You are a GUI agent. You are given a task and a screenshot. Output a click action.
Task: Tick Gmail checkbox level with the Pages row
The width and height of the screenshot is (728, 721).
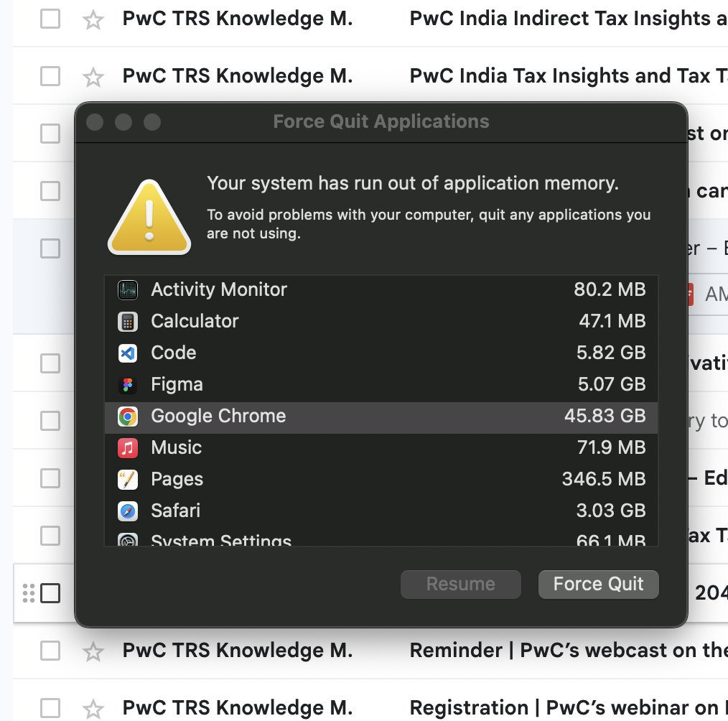(50, 478)
